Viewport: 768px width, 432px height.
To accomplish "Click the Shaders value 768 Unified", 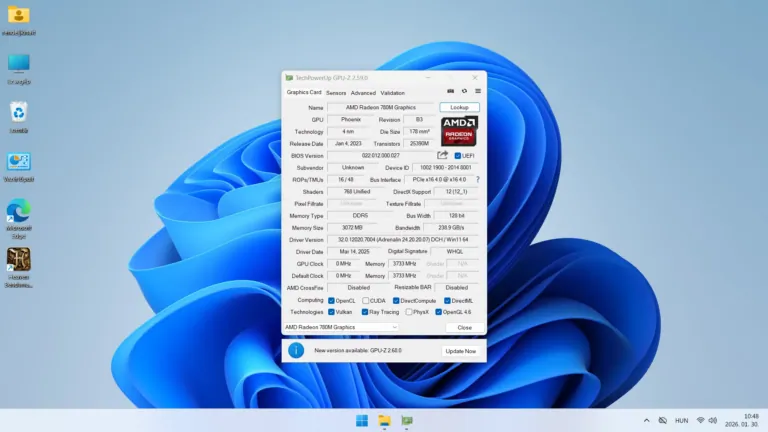I will coord(357,192).
